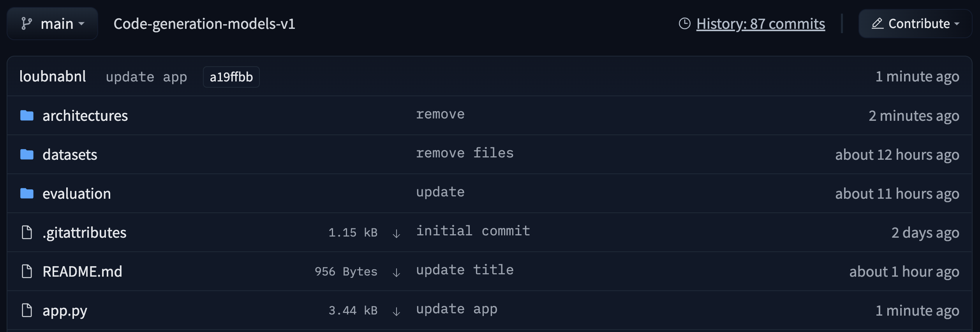Download app.py using its arrow icon
Image resolution: width=980 pixels, height=332 pixels.
396,311
